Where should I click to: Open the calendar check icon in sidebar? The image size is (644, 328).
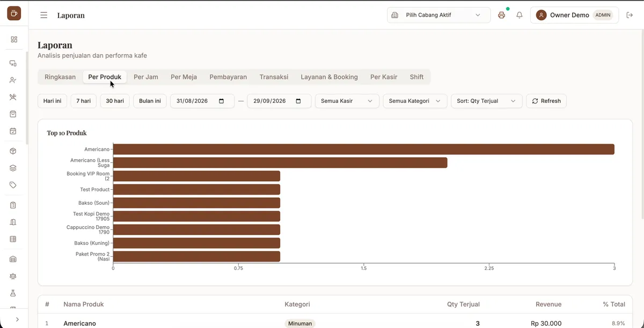tap(13, 131)
